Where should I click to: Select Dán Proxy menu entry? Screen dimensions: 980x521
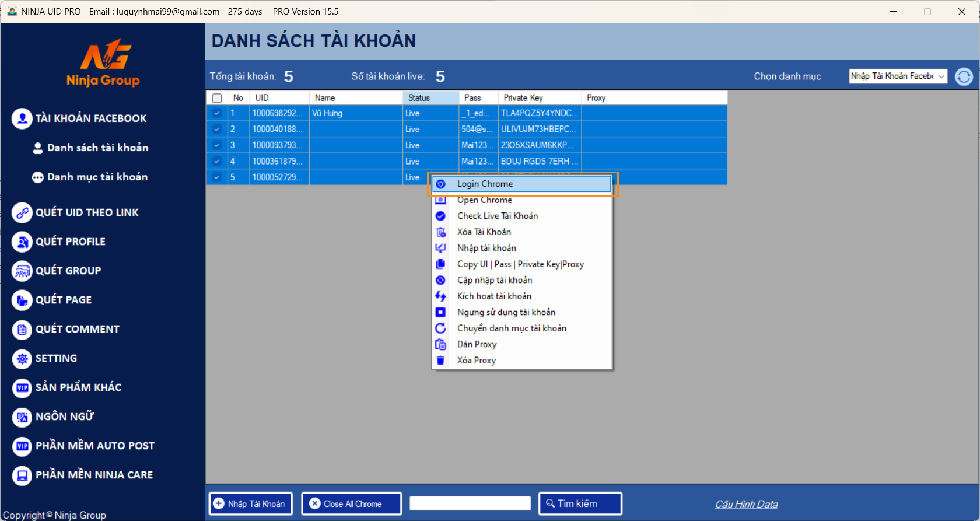522,344
